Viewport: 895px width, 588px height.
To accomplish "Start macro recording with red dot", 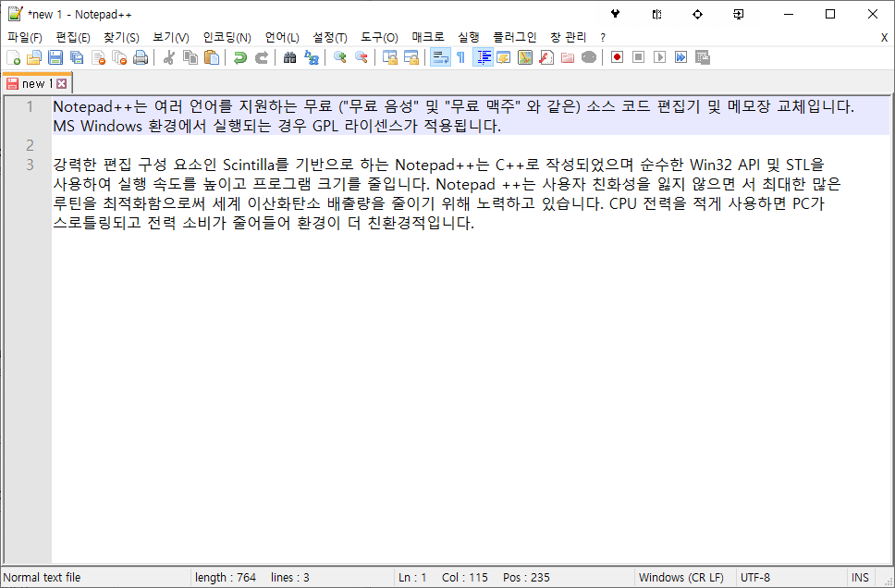I will pos(617,57).
